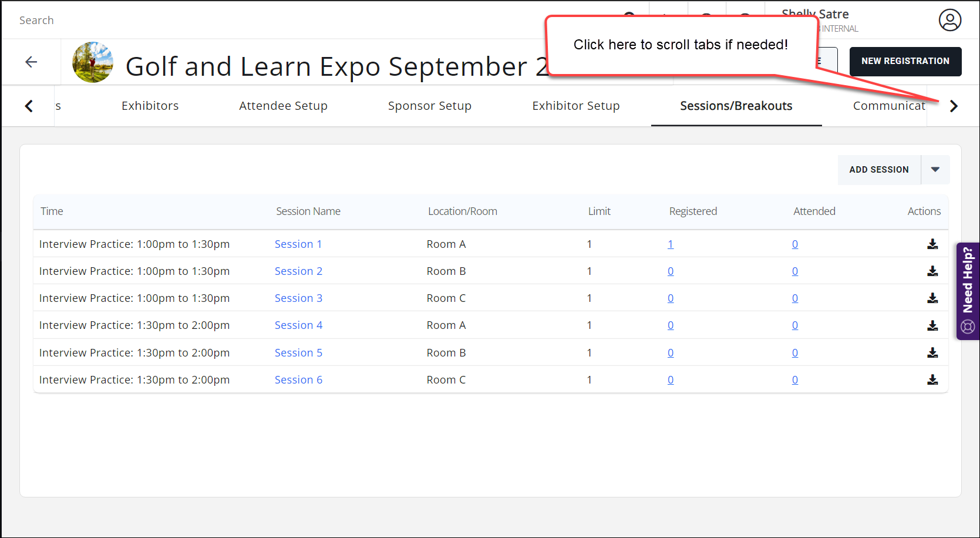Viewport: 980px width, 538px height.
Task: Switch to the Exhibitors tab
Action: coord(150,106)
